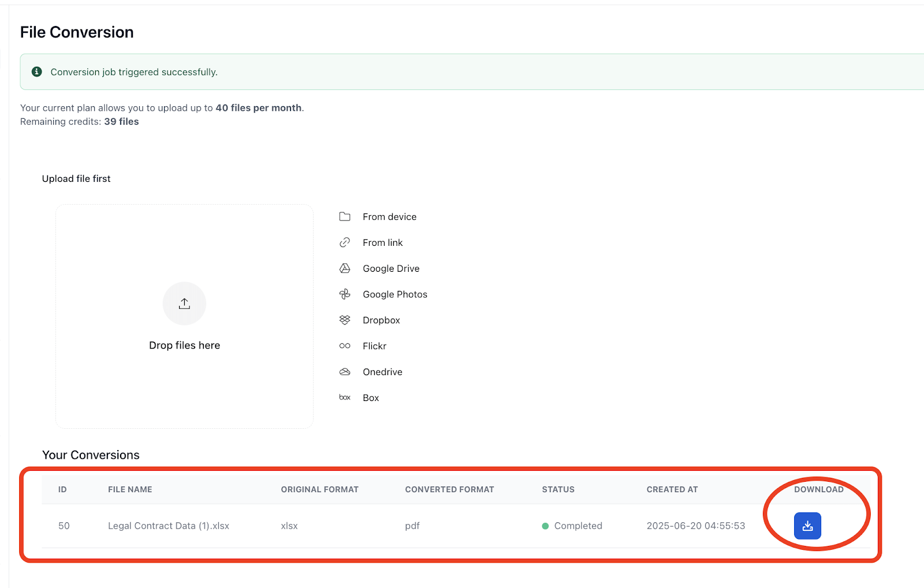The image size is (924, 588).
Task: Select the Google Drive upload option
Action: coord(391,268)
